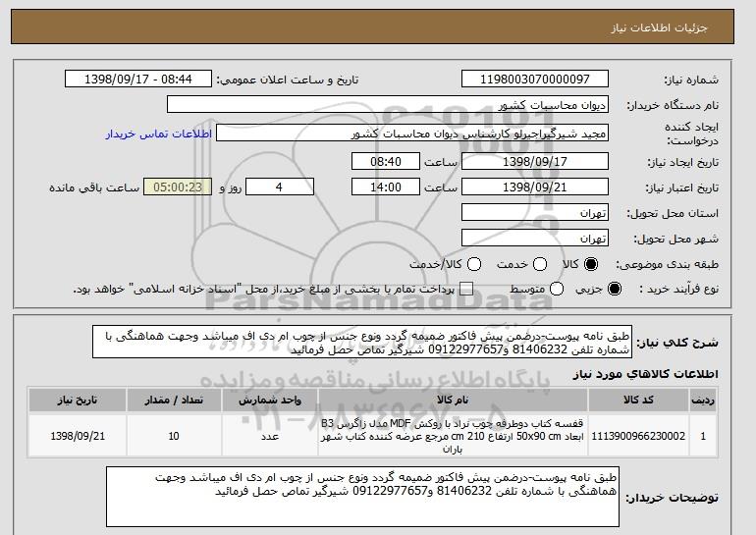This screenshot has height=535, width=756.
Task: Click the قفسه کتاب دوطرفه product name cell
Action: [x=453, y=436]
